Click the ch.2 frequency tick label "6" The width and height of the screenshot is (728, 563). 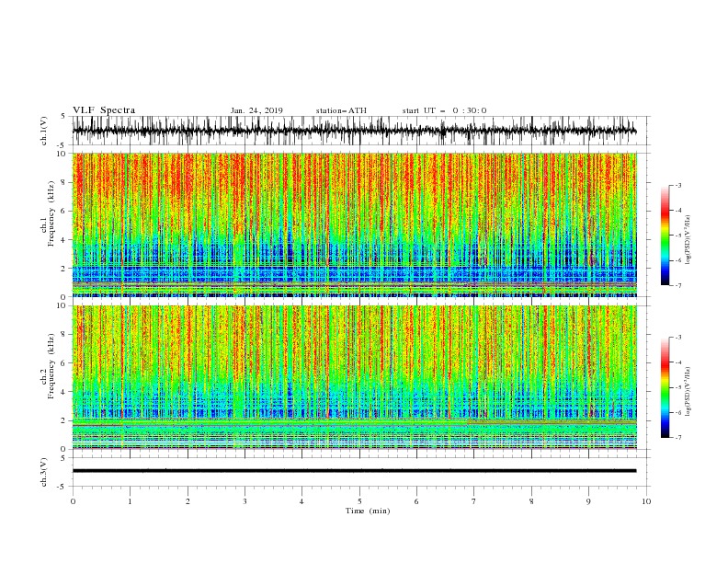pos(63,363)
